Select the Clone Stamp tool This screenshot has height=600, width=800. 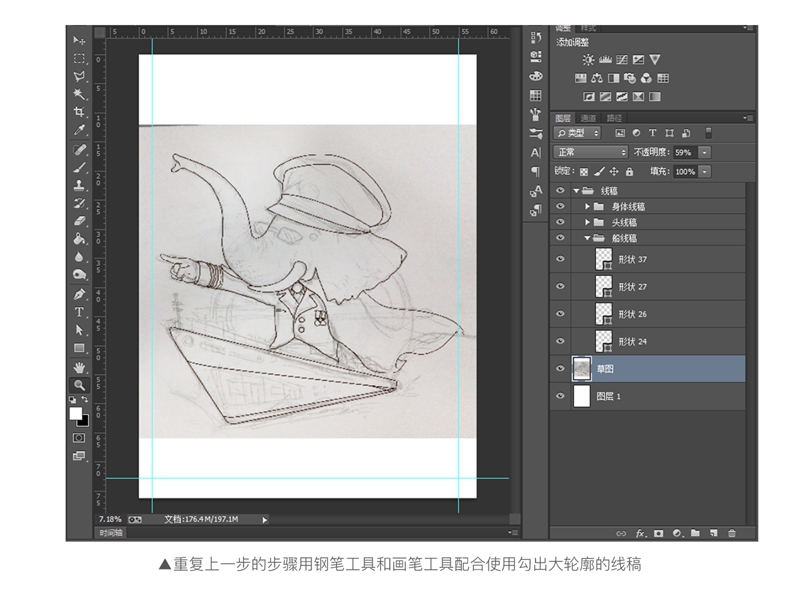pyautogui.click(x=79, y=185)
